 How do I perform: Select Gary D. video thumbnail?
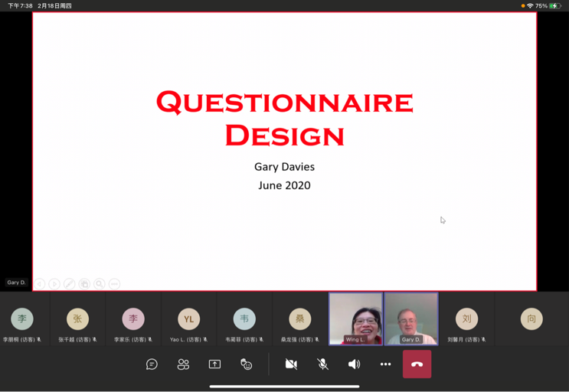click(x=411, y=318)
